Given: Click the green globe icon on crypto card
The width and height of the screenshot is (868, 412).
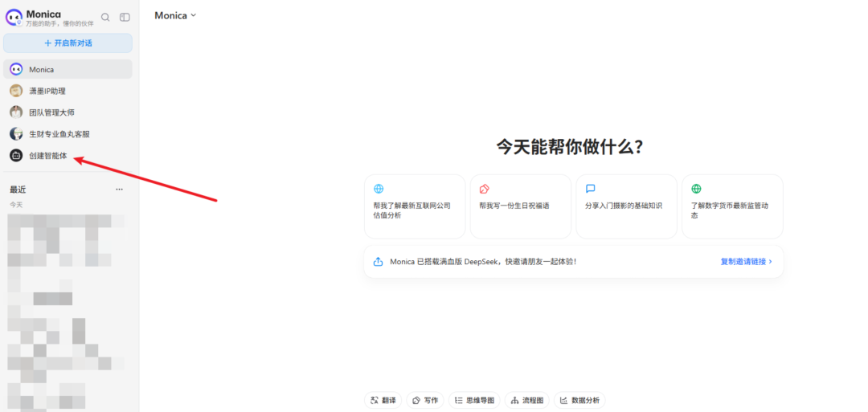Looking at the screenshot, I should point(696,189).
